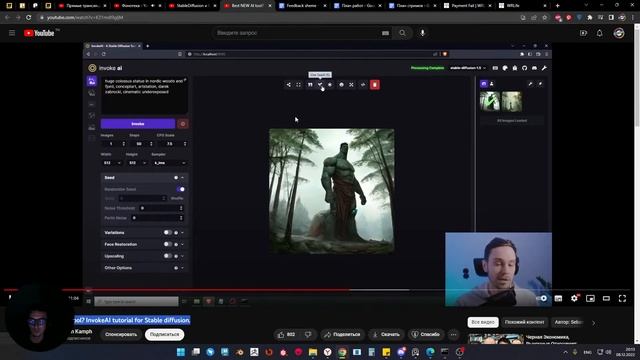The image size is (640, 360).
Task: Click the Спонсировать button
Action: click(121, 334)
